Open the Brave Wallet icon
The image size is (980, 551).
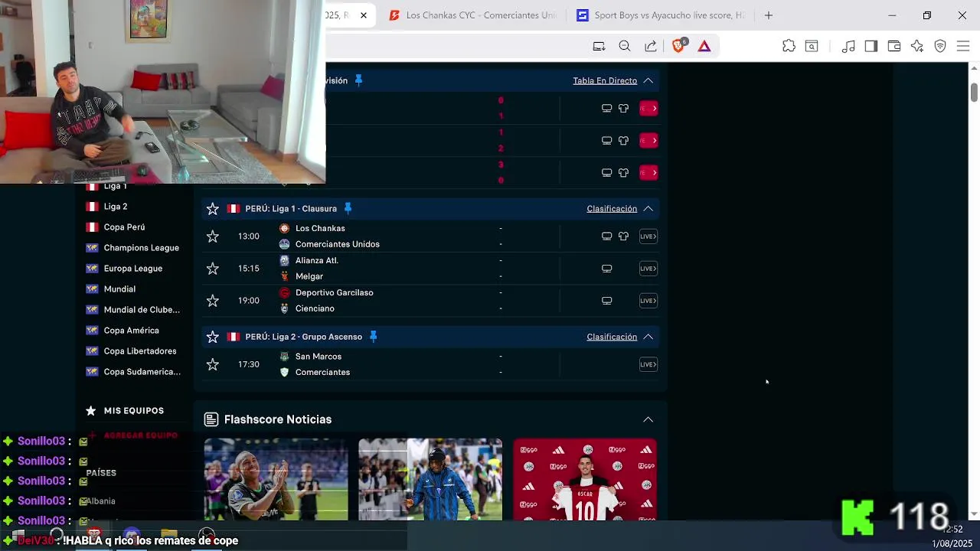click(894, 47)
